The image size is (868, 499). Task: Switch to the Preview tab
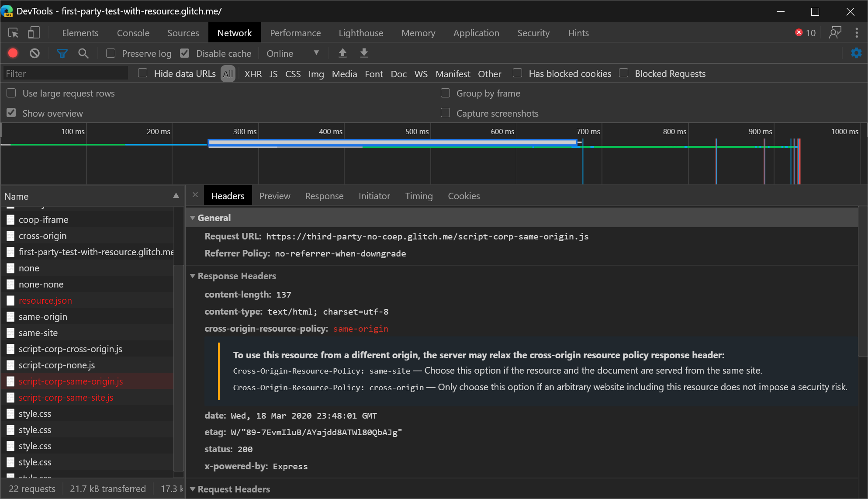[x=275, y=196]
